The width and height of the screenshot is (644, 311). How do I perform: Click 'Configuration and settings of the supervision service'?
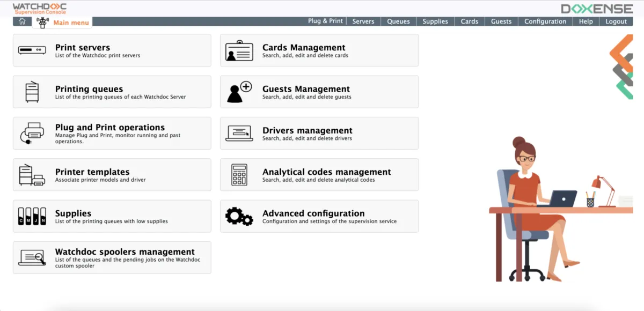(x=330, y=221)
